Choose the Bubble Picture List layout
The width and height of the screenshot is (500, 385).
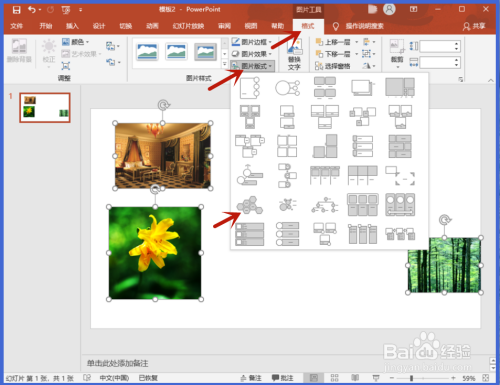point(288,205)
